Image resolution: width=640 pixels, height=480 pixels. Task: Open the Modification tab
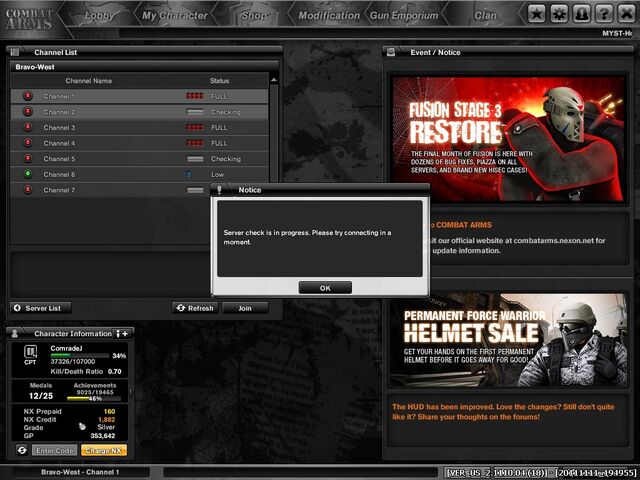[x=329, y=16]
